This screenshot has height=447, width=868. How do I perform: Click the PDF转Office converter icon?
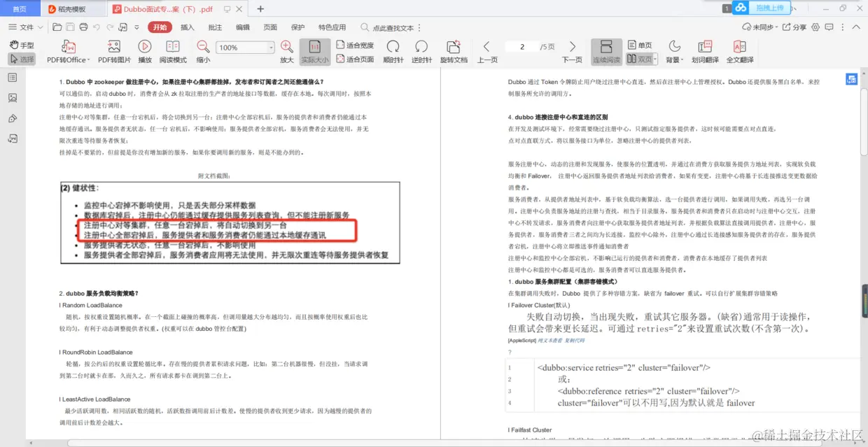point(68,46)
